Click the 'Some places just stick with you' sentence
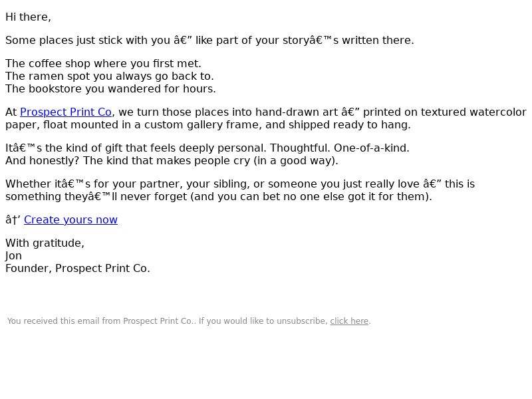This screenshot has width=532, height=399. pos(209,40)
